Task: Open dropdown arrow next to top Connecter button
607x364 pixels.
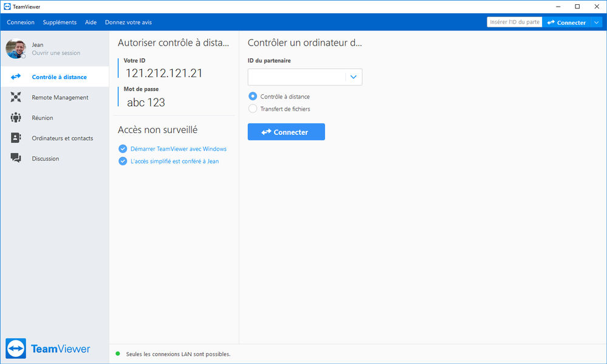Action: click(597, 22)
